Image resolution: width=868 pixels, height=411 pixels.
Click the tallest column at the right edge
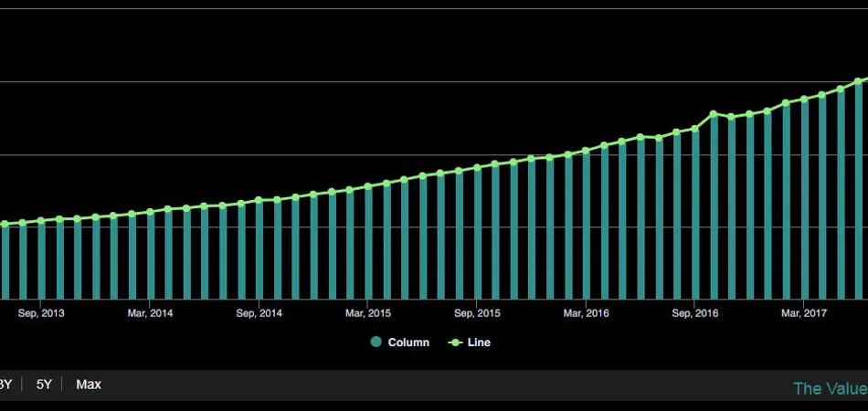pos(859,192)
